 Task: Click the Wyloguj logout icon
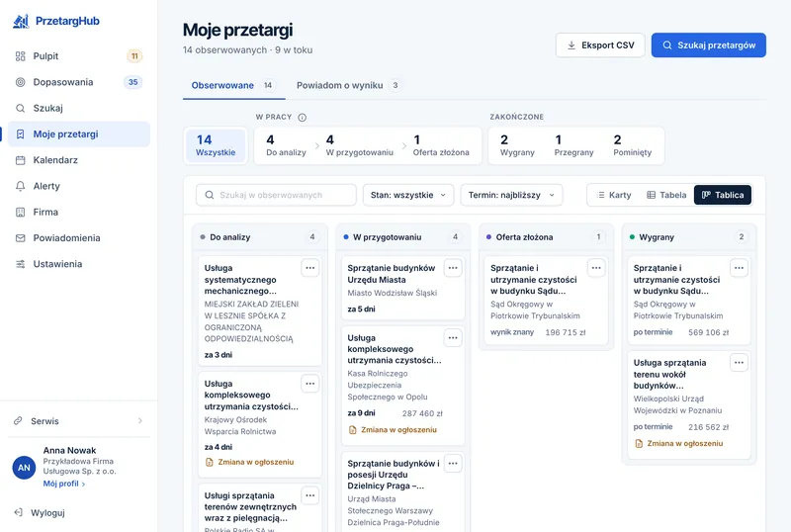coord(18,513)
